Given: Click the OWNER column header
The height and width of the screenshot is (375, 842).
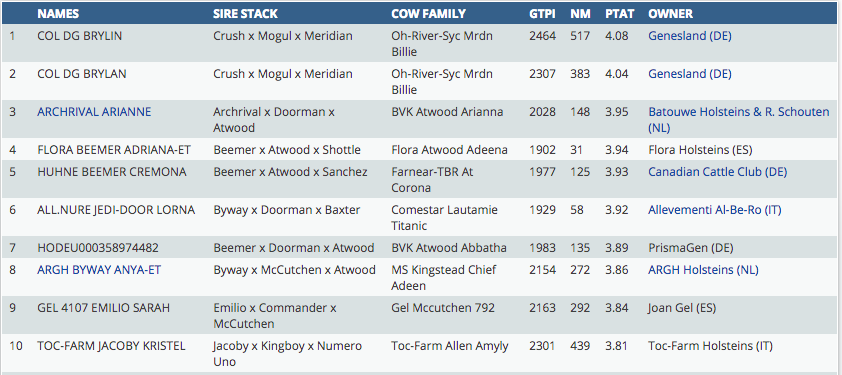Looking at the screenshot, I should click(671, 14).
